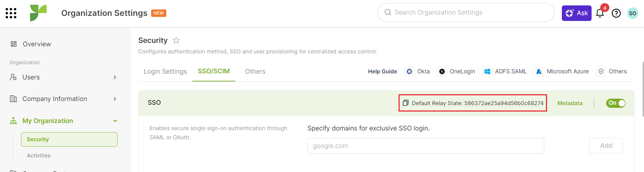Open the apps grid launcher icon

tap(11, 13)
